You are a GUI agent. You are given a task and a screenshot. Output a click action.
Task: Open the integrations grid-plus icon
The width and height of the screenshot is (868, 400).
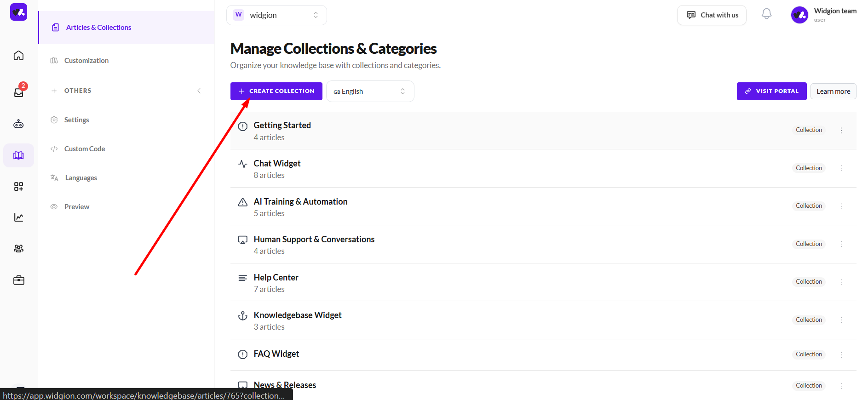pyautogui.click(x=18, y=186)
